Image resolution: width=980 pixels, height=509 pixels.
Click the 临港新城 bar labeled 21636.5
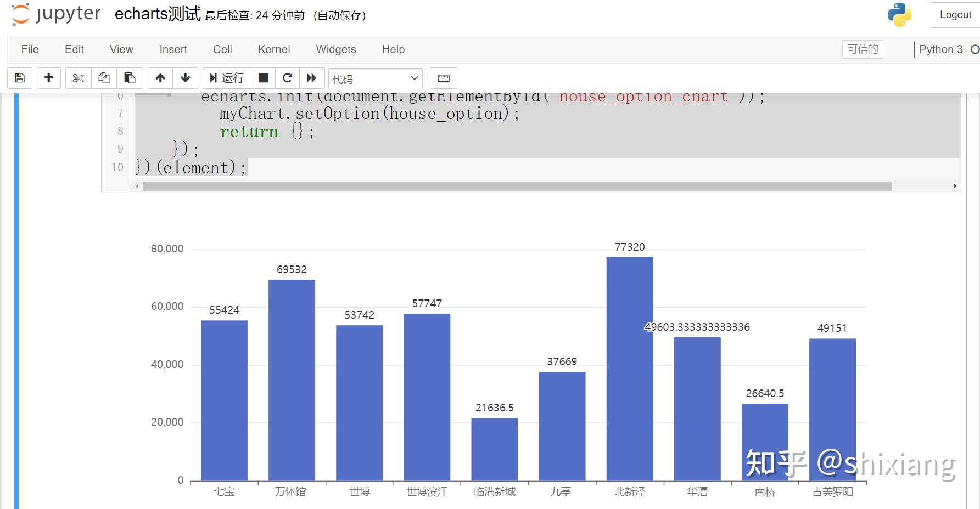click(494, 450)
